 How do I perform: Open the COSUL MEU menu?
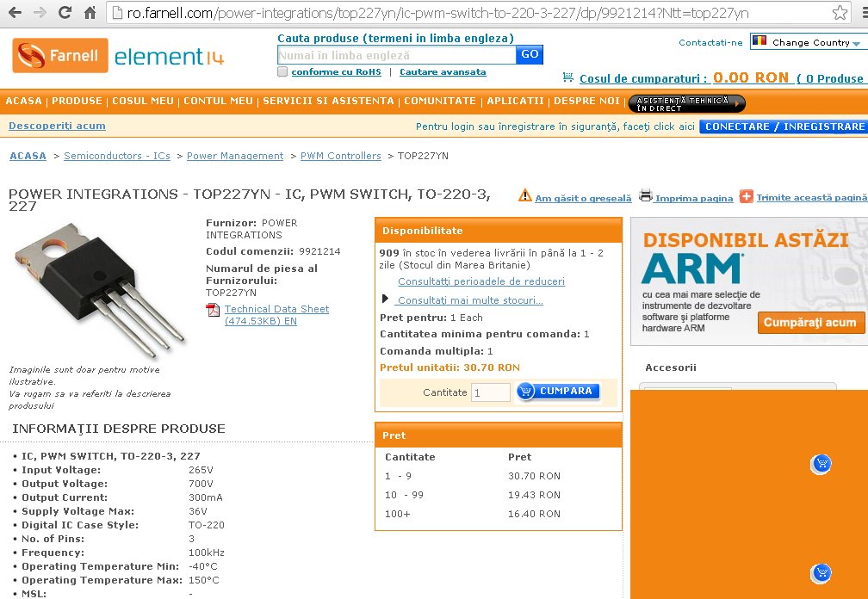pos(143,102)
